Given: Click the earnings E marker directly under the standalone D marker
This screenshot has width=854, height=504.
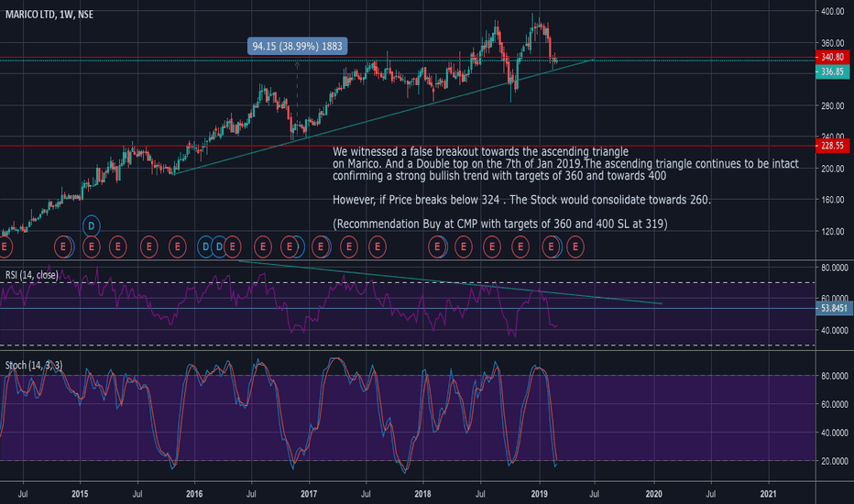Looking at the screenshot, I should coord(92,247).
